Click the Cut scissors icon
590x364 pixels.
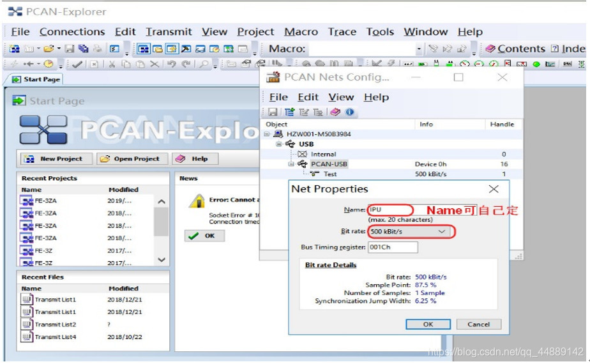tap(112, 64)
